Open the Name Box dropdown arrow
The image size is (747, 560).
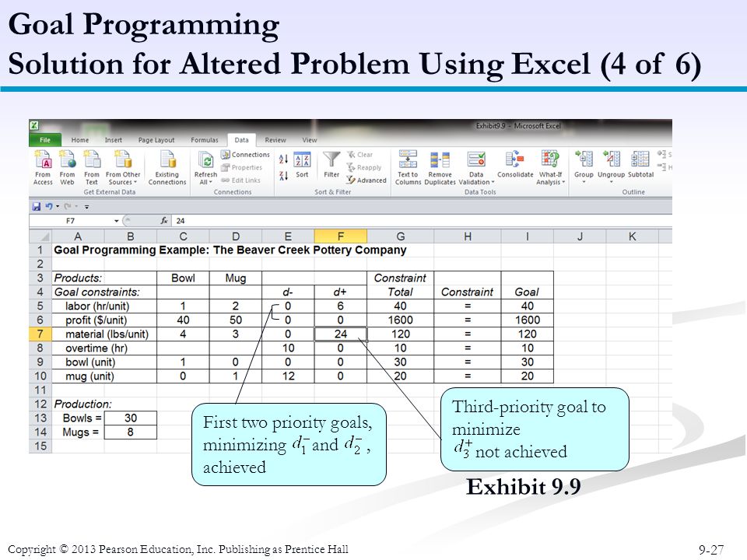116,221
